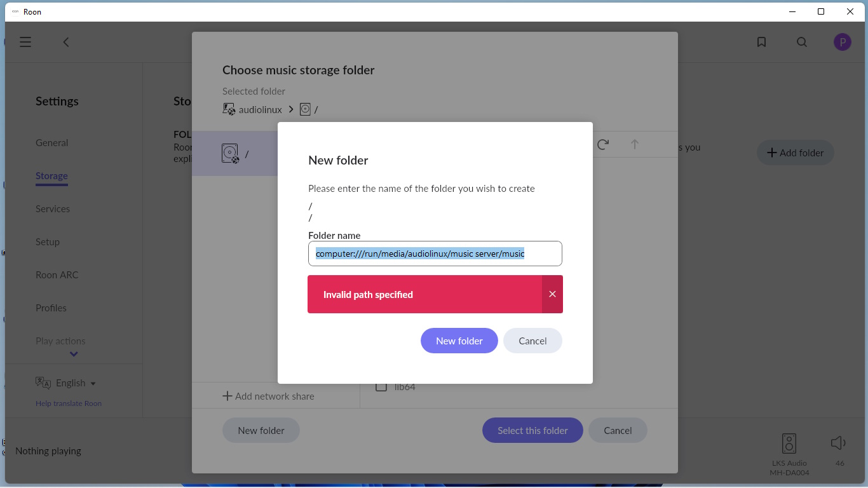Dismiss the 'Invalid path specified' error
868x488 pixels.
click(552, 294)
